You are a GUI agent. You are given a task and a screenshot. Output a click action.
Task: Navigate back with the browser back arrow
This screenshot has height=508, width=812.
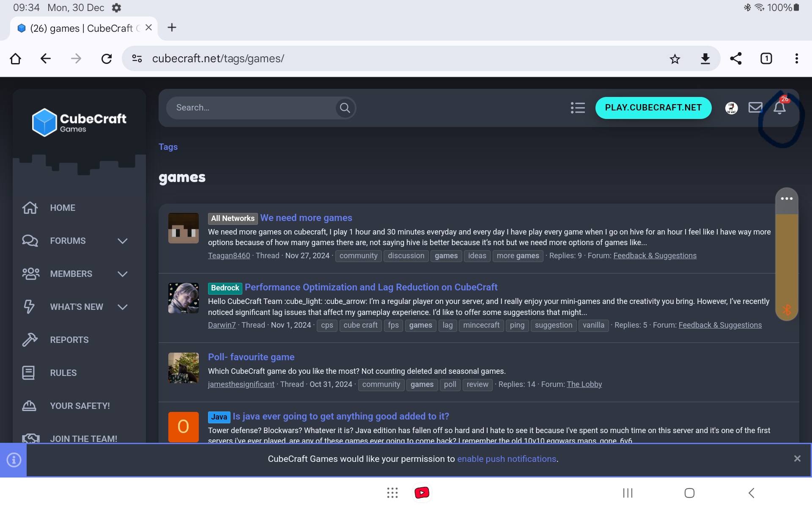tap(46, 58)
